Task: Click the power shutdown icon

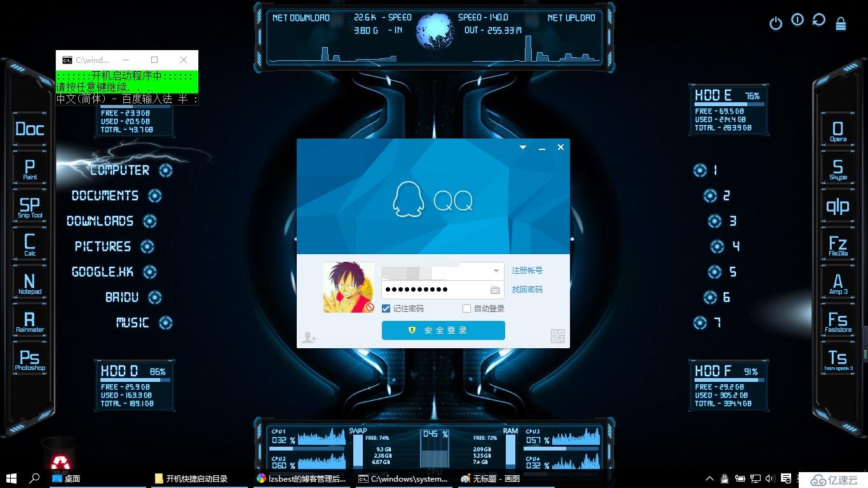Action: tap(776, 24)
